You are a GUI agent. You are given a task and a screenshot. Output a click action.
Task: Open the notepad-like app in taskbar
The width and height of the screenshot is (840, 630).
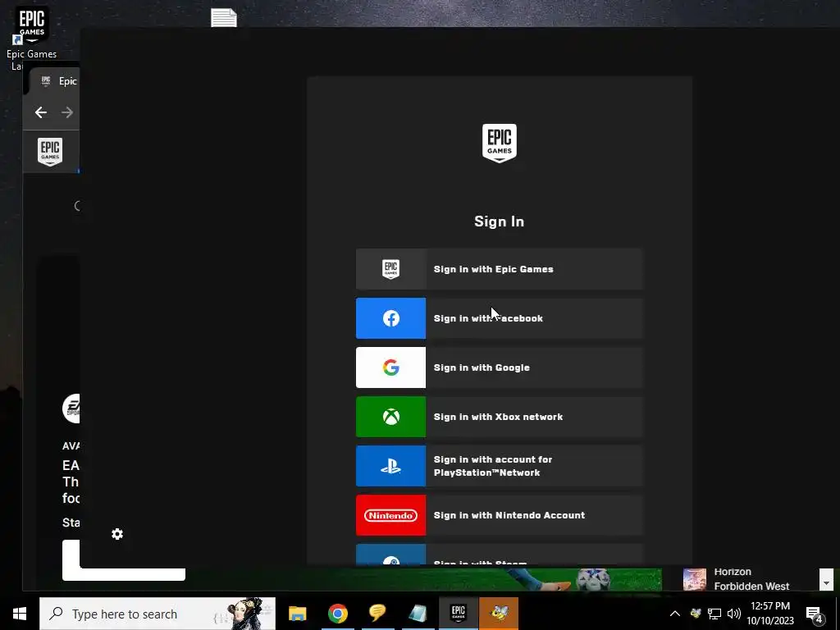coord(418,614)
